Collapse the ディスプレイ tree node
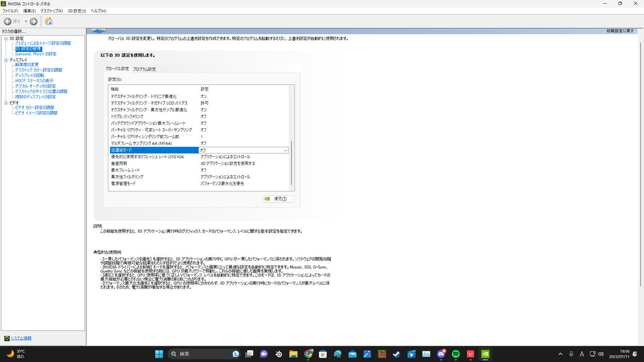This screenshot has width=644, height=362. coord(6,60)
